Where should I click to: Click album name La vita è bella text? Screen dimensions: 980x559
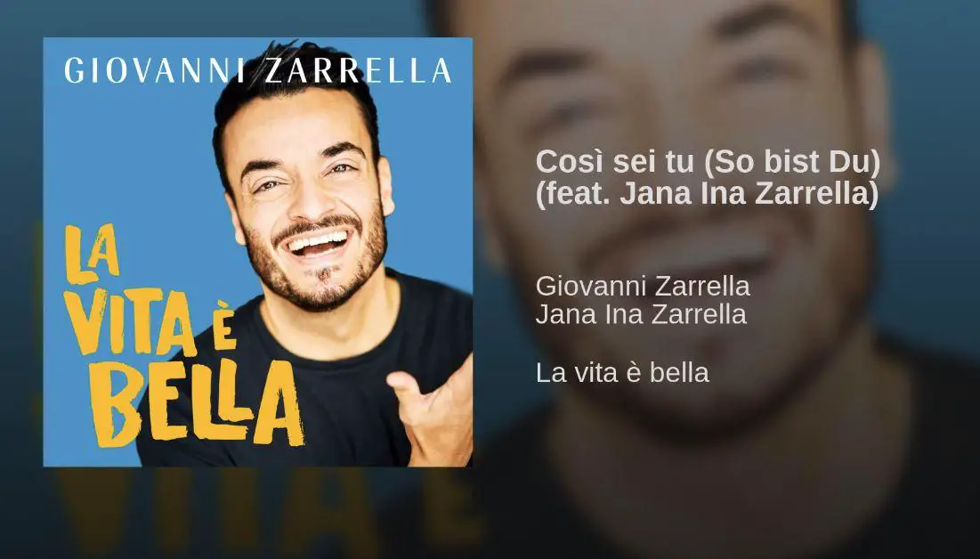tap(622, 373)
